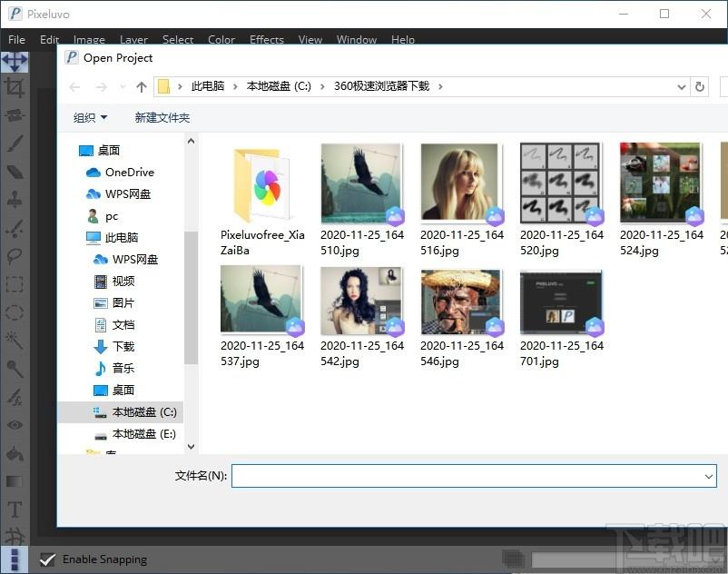Screen dimensions: 728x574
Task: Select the 2020-11-25_164520.jpg brushes image
Action: point(562,201)
